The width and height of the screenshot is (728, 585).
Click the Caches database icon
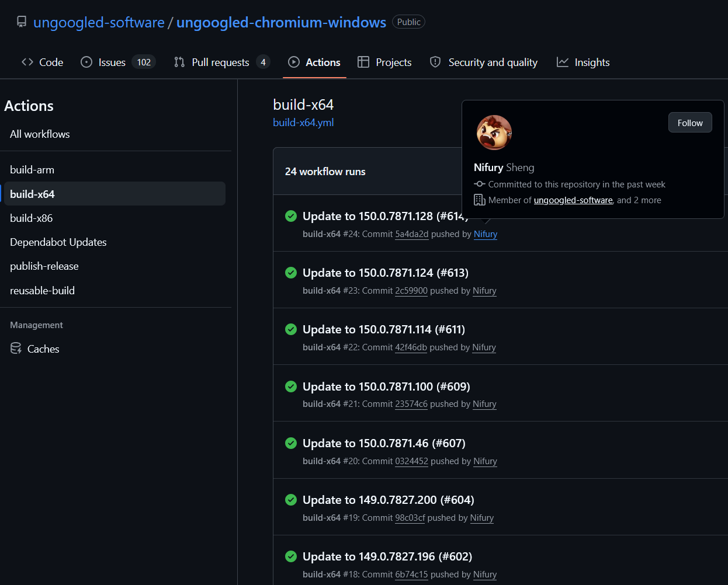(16, 349)
